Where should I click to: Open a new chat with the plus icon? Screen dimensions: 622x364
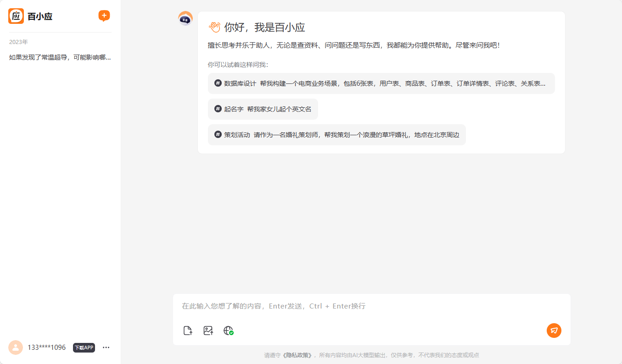104,16
